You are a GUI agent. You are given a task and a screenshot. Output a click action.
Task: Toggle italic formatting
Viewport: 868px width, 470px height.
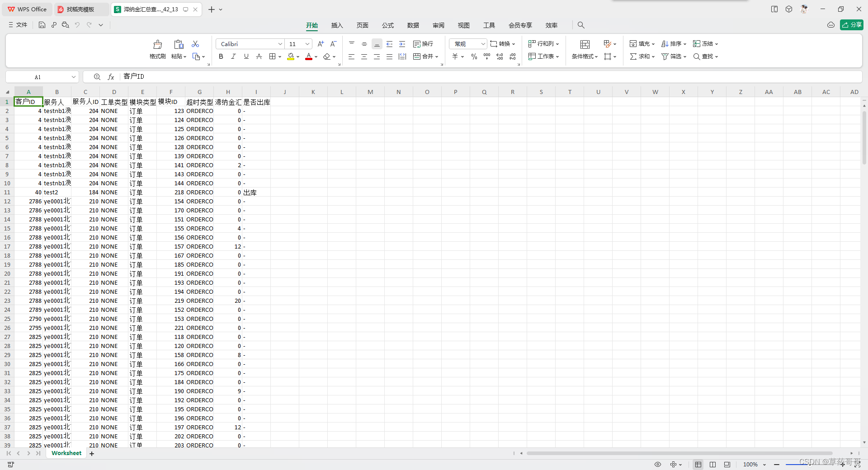pos(233,56)
